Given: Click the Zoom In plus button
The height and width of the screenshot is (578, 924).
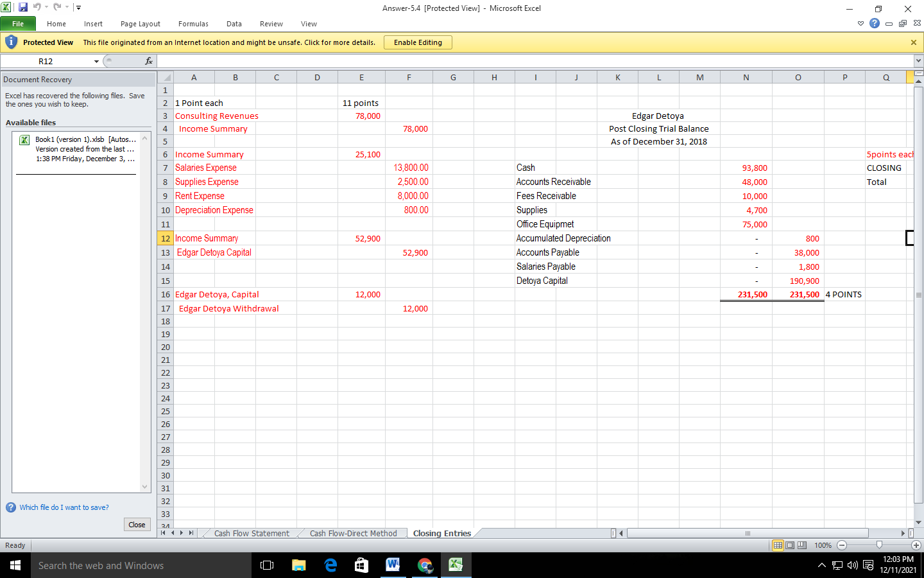Looking at the screenshot, I should (916, 545).
